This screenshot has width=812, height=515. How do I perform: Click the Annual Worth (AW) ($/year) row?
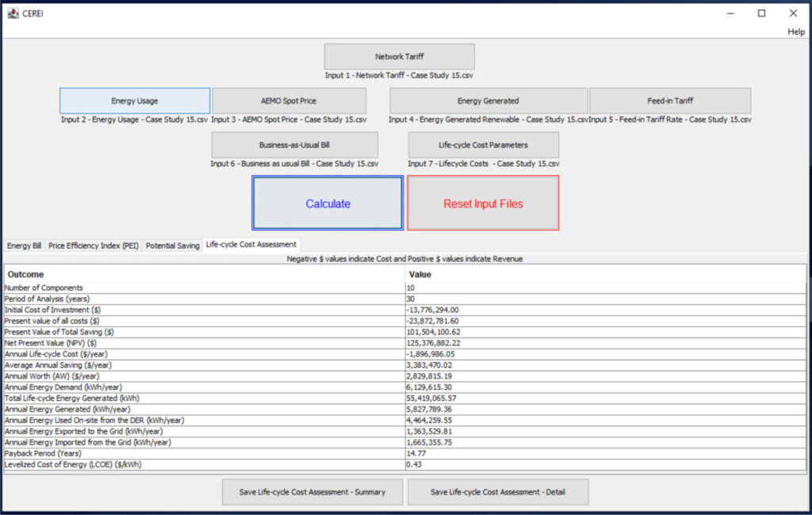(405, 376)
